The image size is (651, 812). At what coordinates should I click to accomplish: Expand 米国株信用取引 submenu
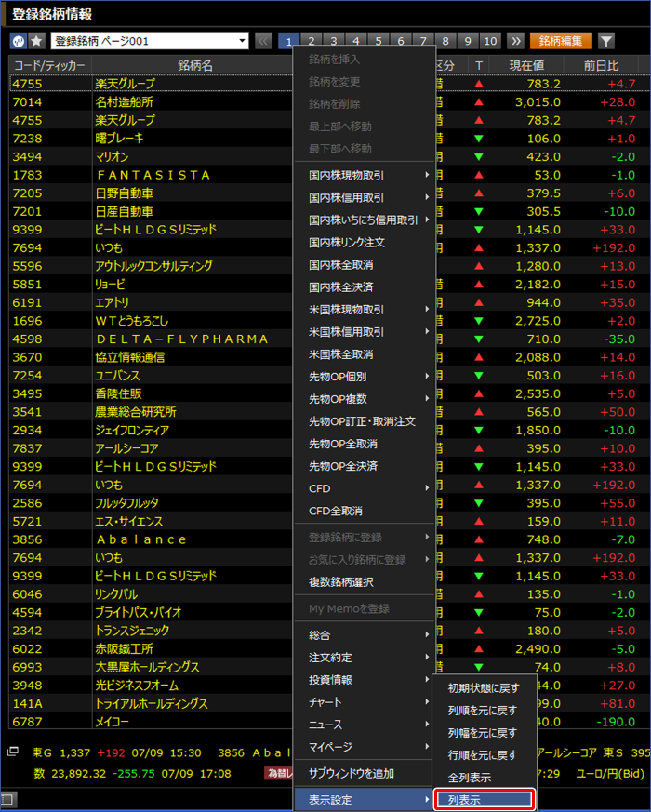(365, 332)
